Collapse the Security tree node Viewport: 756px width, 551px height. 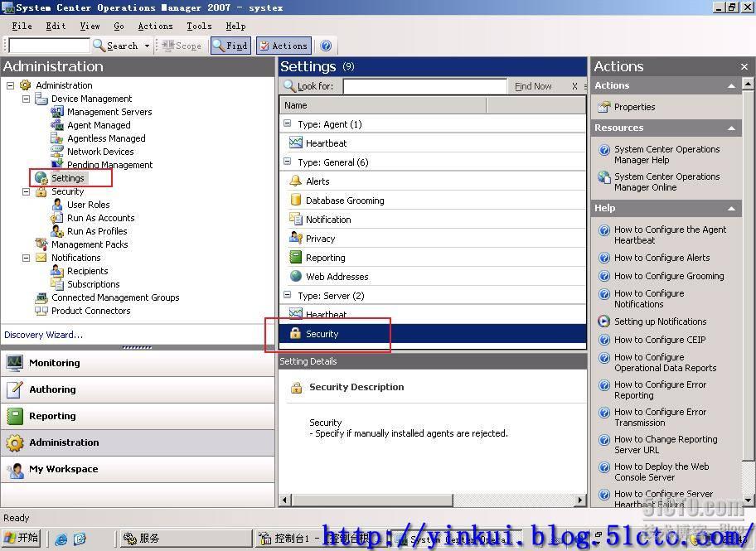[x=26, y=191]
